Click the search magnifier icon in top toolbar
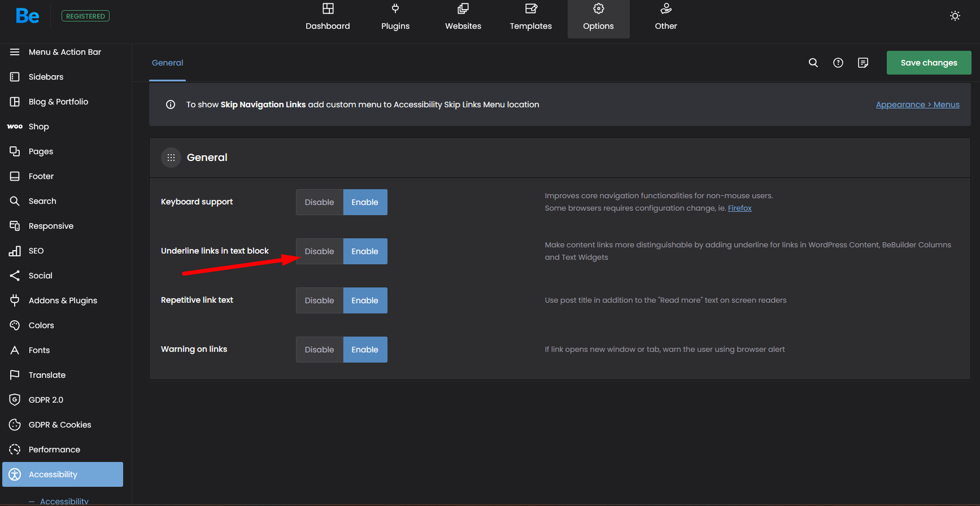This screenshot has width=980, height=506. [813, 63]
